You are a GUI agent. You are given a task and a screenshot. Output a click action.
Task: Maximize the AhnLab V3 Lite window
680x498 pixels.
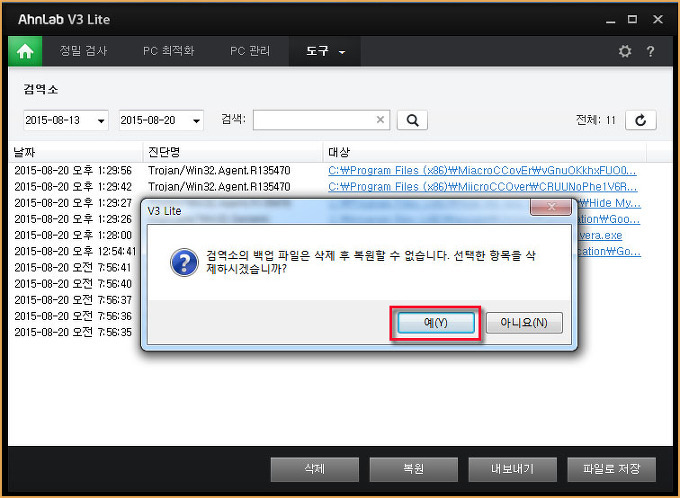632,20
